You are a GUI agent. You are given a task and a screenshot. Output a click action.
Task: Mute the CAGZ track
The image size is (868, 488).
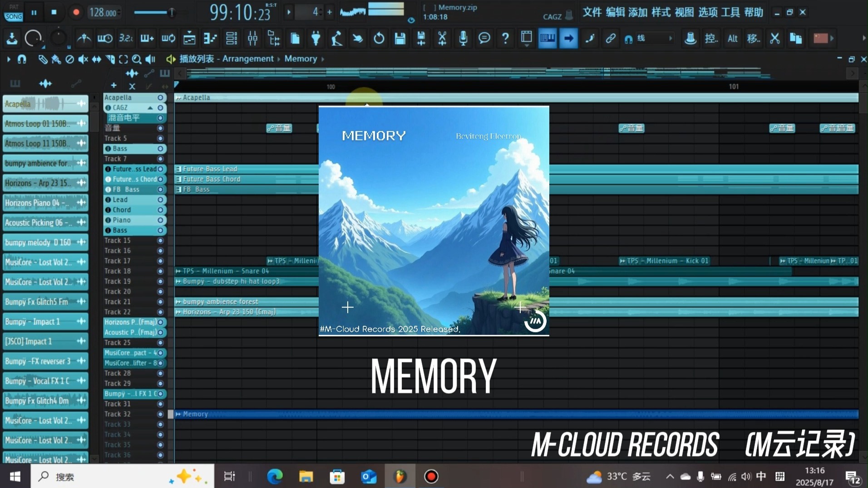point(160,108)
